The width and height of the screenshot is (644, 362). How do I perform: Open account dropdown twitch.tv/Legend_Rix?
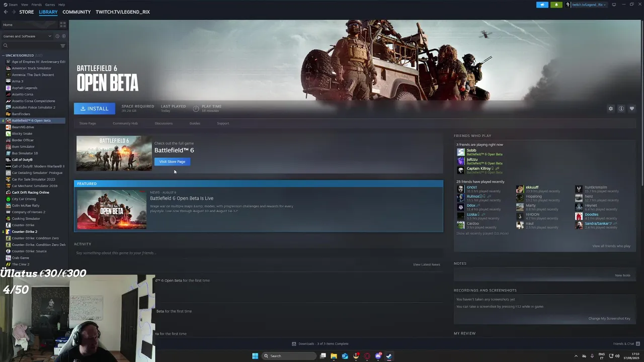tap(587, 5)
